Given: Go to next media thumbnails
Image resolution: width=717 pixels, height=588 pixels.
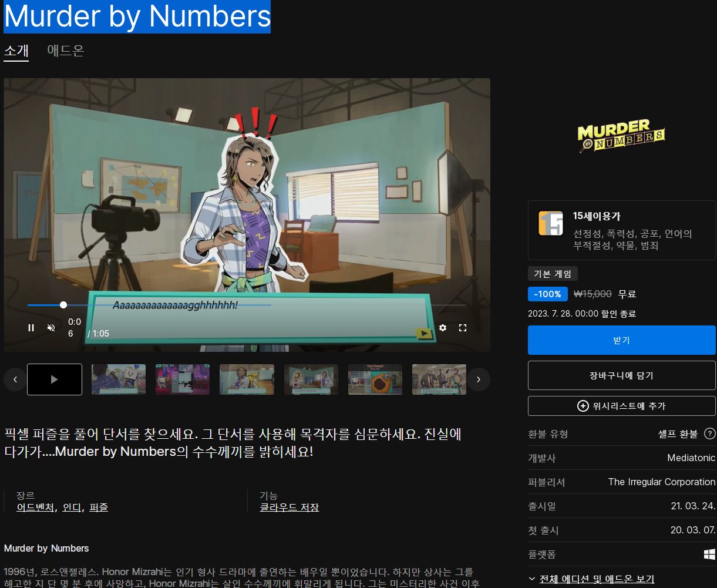Looking at the screenshot, I should [479, 379].
